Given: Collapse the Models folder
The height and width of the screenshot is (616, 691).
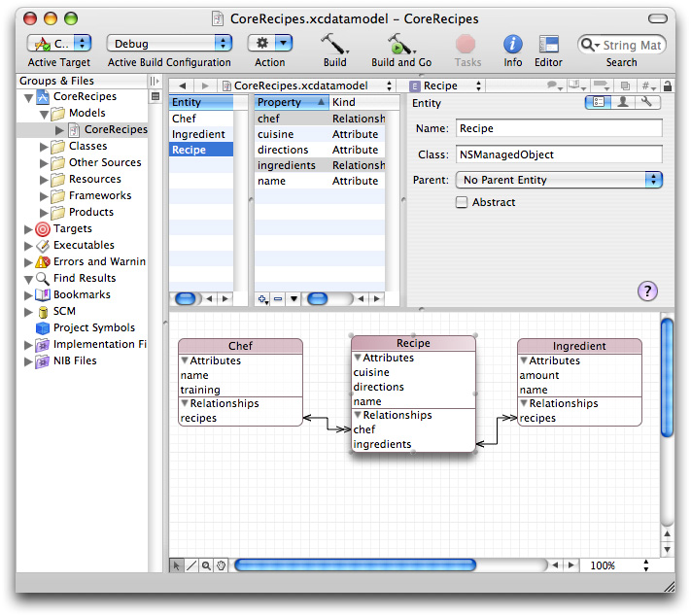Looking at the screenshot, I should point(44,114).
